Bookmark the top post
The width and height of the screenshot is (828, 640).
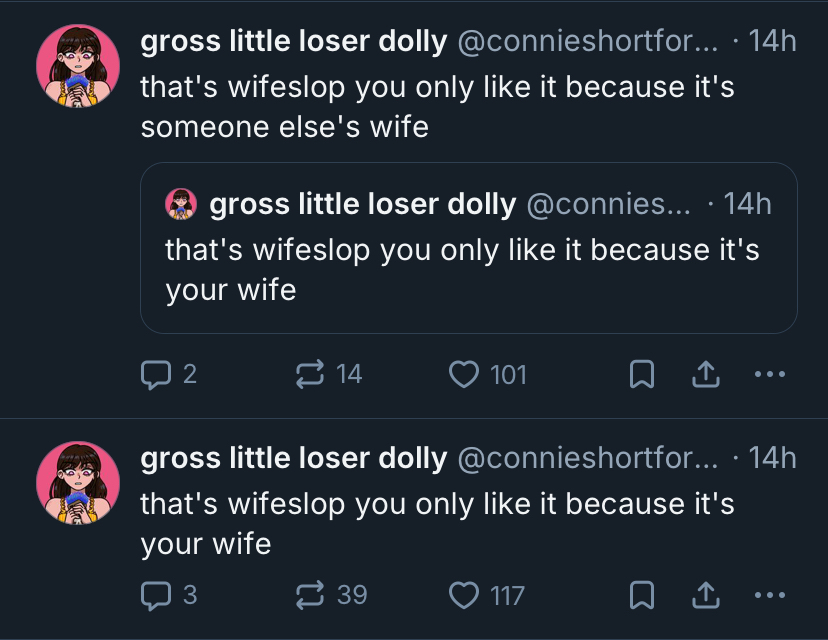tap(642, 375)
